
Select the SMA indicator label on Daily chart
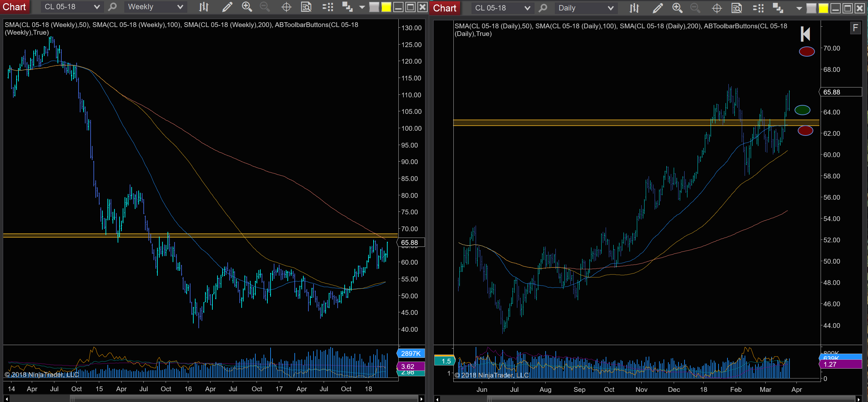pos(621,30)
